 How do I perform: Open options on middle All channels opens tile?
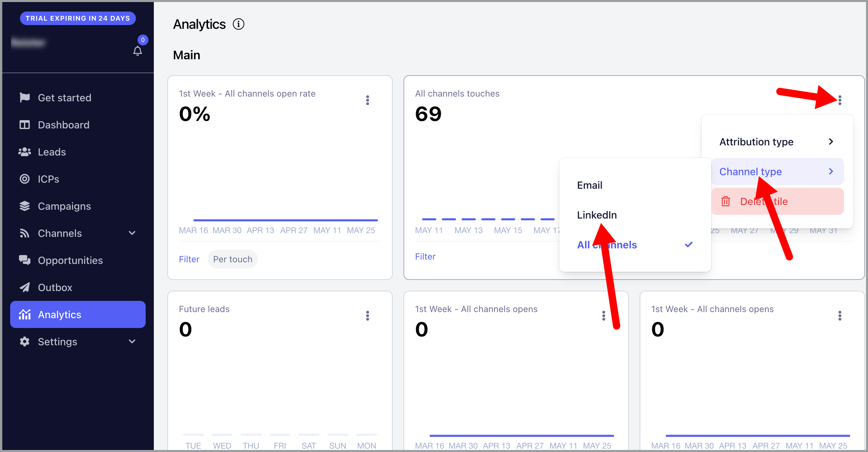(x=604, y=316)
